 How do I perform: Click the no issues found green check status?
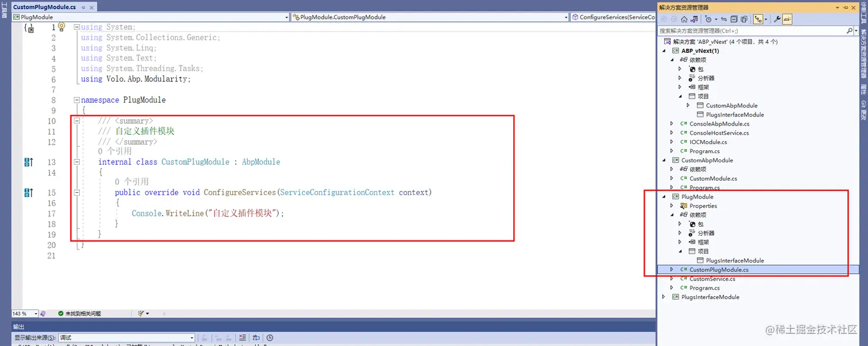coord(80,314)
